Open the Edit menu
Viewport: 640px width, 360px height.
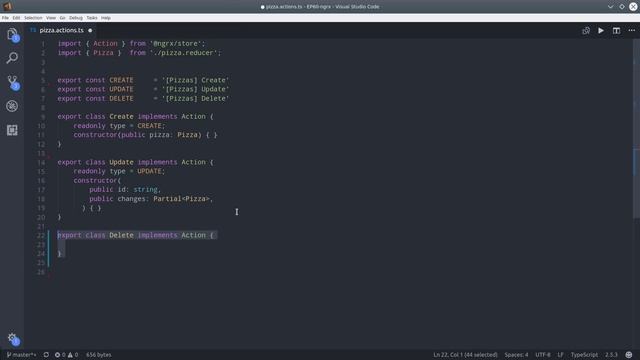click(16, 18)
